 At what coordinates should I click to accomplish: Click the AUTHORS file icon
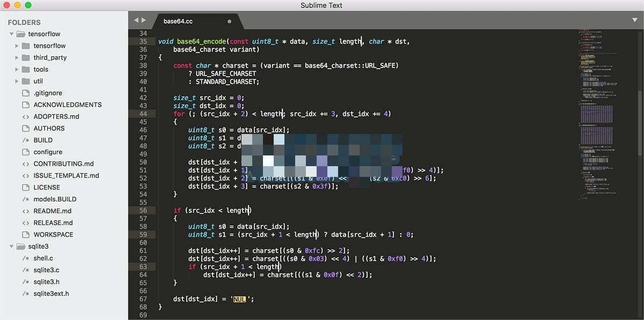[25, 128]
